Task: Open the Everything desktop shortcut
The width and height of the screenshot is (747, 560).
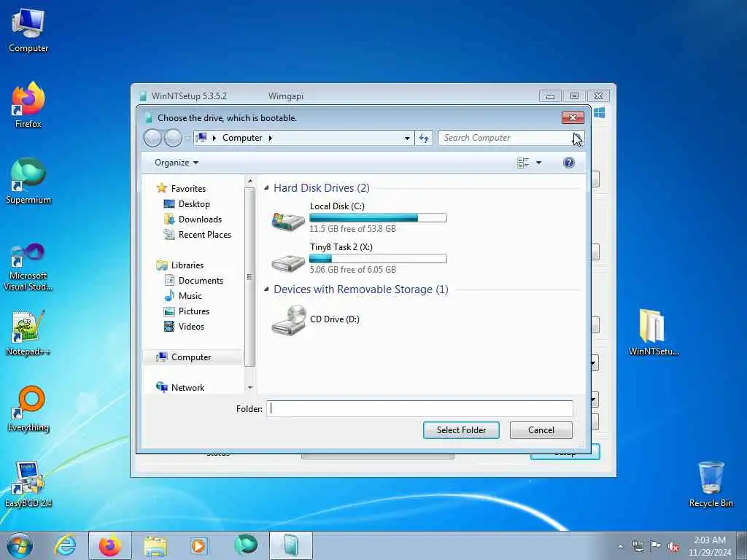Action: [x=28, y=408]
